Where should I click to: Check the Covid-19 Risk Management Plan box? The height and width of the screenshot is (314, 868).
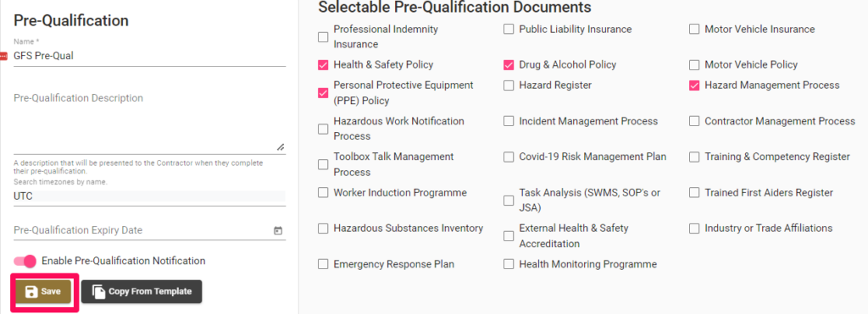[509, 157]
